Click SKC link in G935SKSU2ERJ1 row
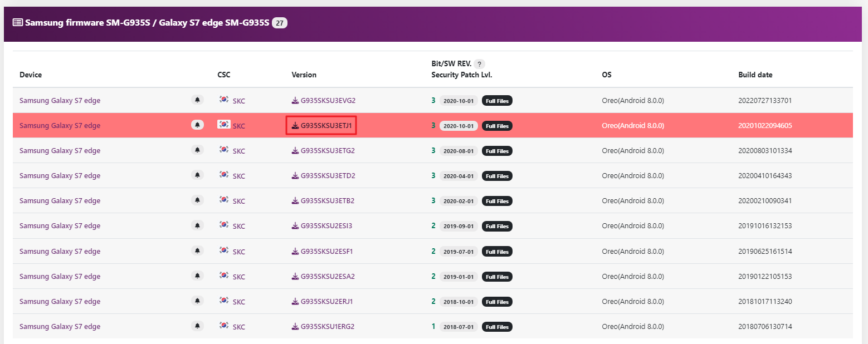 (239, 302)
